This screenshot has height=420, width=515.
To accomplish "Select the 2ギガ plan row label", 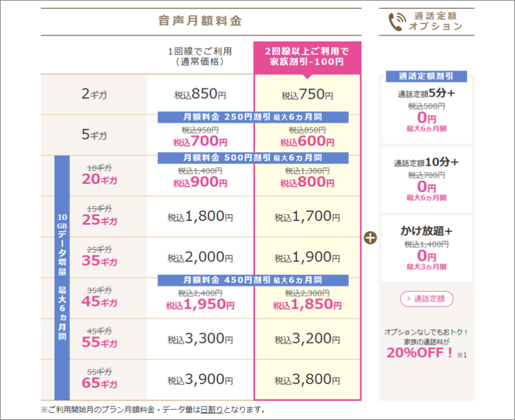I will pyautogui.click(x=94, y=95).
